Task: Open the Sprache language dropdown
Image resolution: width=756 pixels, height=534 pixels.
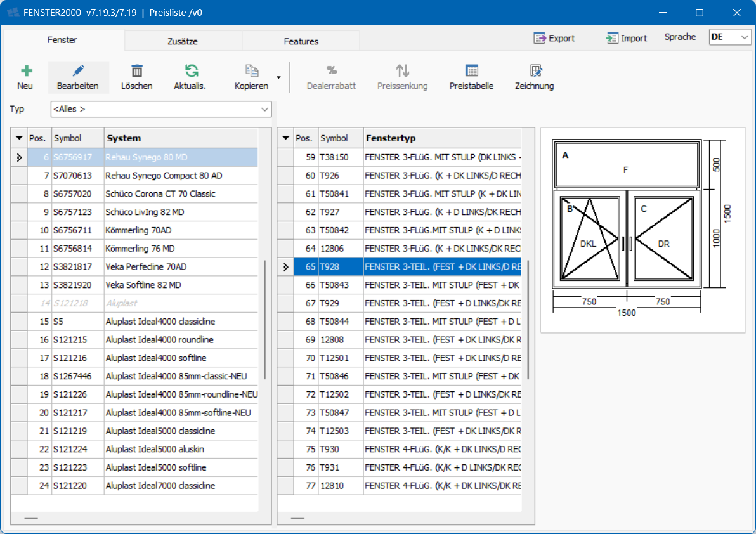Action: (x=730, y=37)
